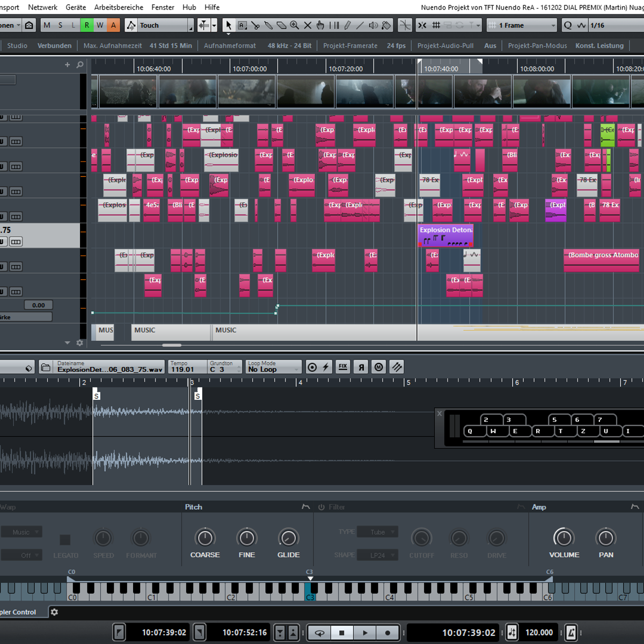
Task: Click the sampler Amp VOLUME knob
Action: tap(563, 537)
